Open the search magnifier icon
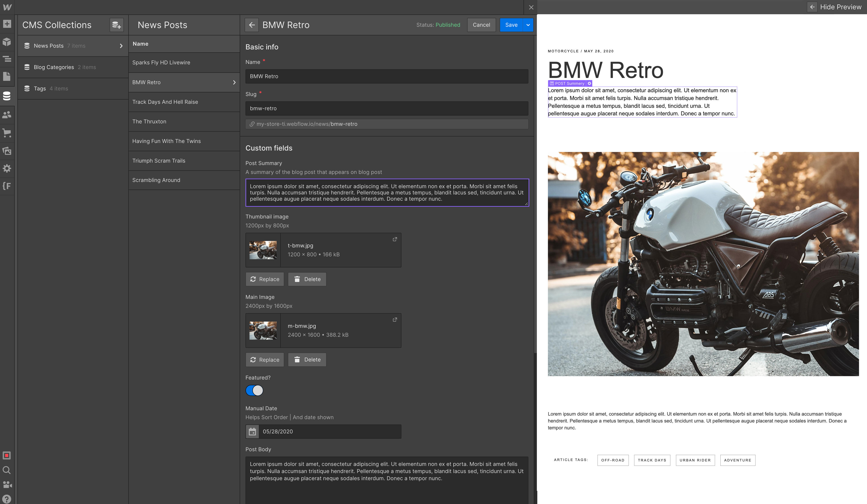Viewport: 867px width, 504px height. click(x=6, y=470)
